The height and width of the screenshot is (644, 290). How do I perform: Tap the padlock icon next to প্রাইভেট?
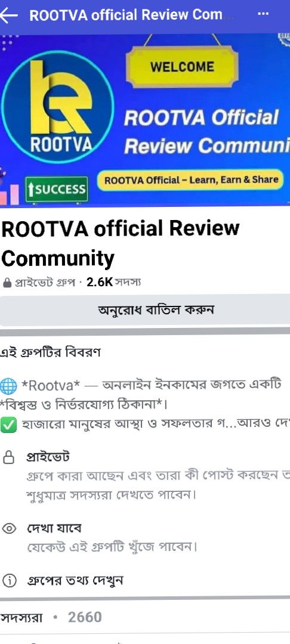(x=8, y=457)
